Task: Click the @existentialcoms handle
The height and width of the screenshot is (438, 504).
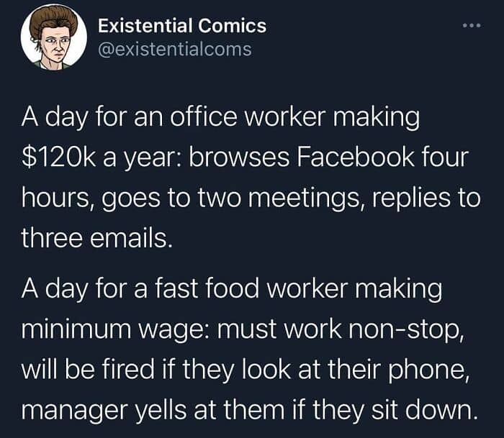Action: (x=174, y=49)
